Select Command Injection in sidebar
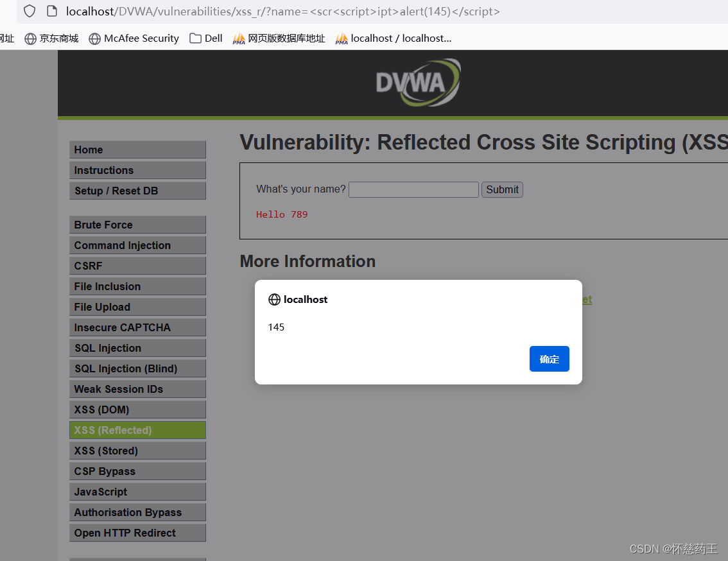This screenshot has width=728, height=561. click(x=137, y=245)
